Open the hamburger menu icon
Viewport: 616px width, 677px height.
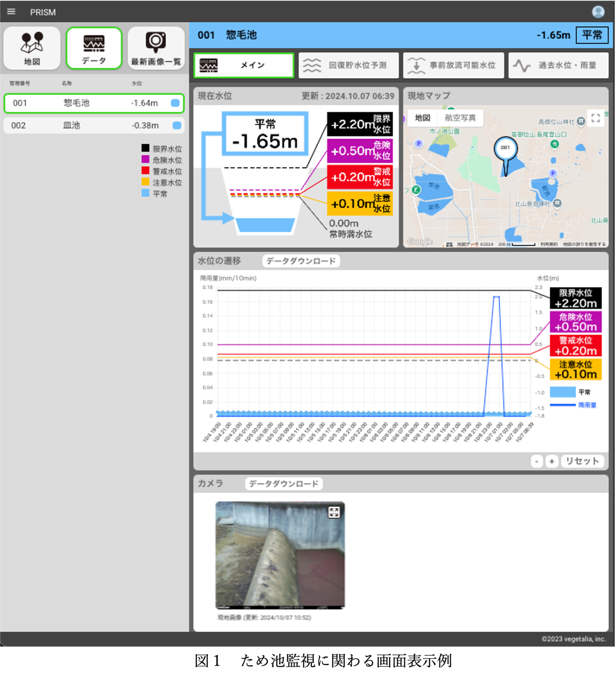[x=11, y=12]
